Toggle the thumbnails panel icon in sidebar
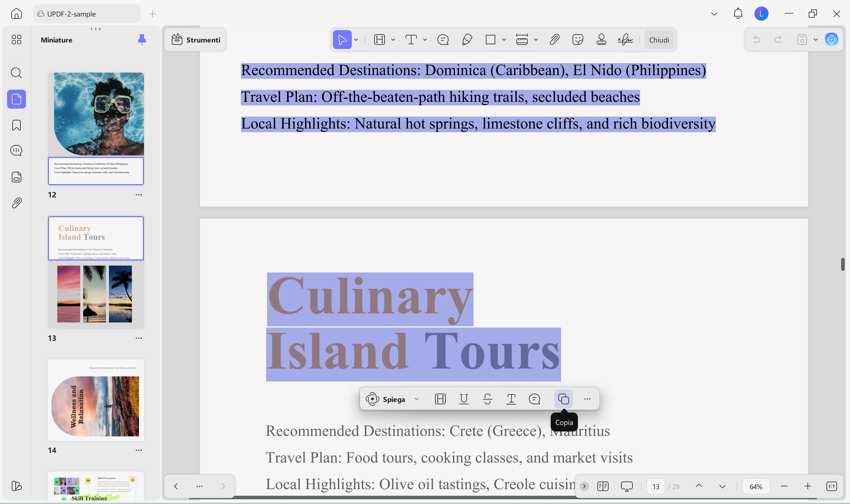 (x=16, y=99)
